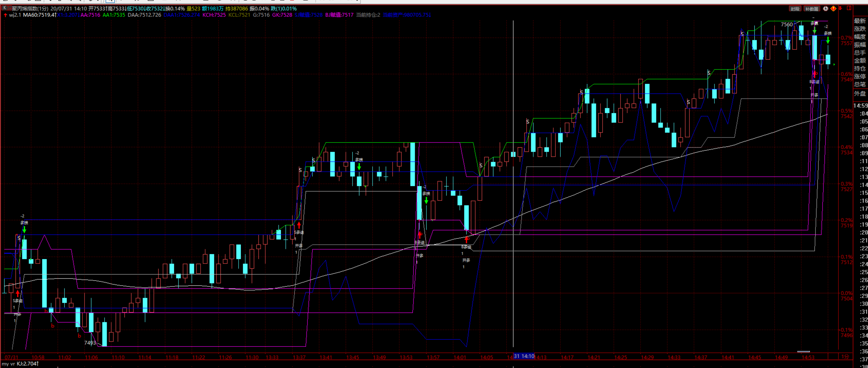
Task: Click the AA1:7535 indicator value
Action: tap(114, 15)
